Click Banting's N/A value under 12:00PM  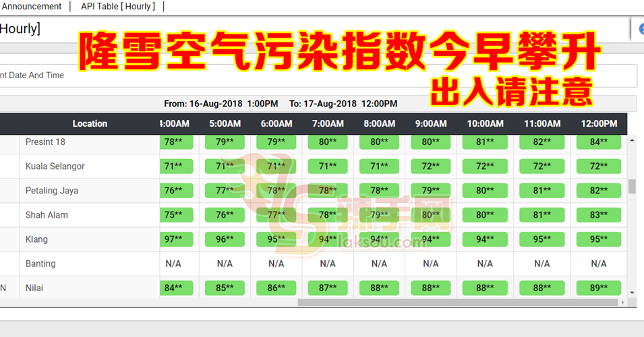(x=598, y=264)
